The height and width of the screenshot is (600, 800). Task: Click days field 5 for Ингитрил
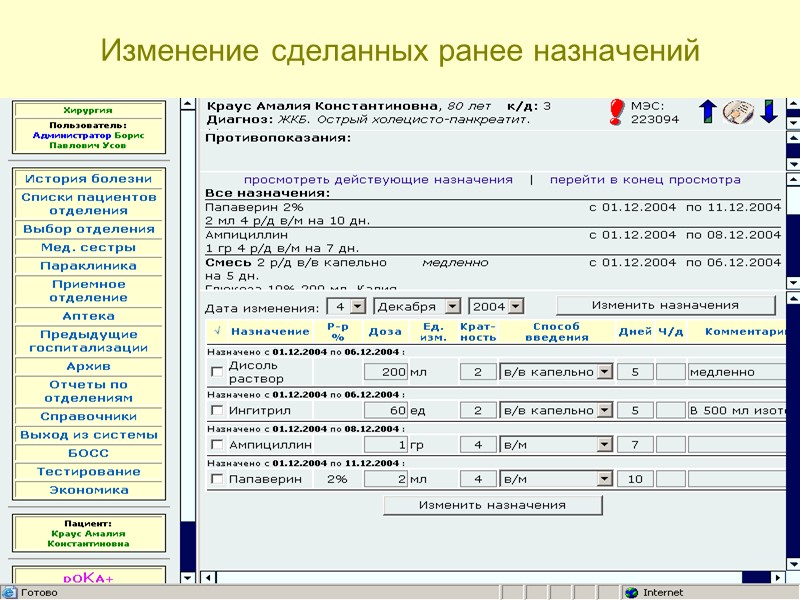pos(635,410)
